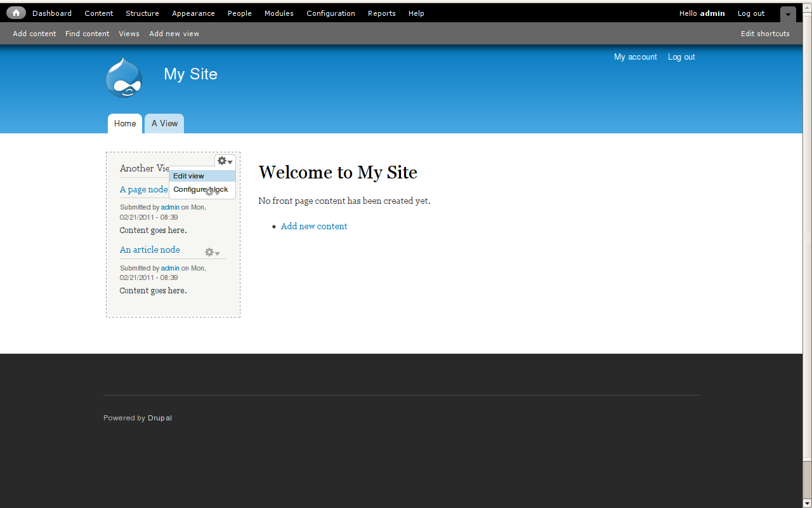Image resolution: width=812 pixels, height=508 pixels.
Task: Click the Drupal drop logo
Action: click(x=124, y=77)
